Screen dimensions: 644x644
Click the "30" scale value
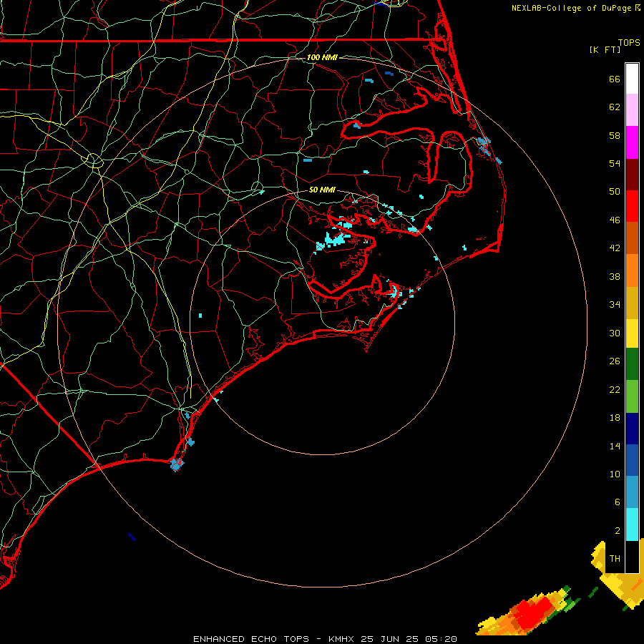click(x=615, y=333)
